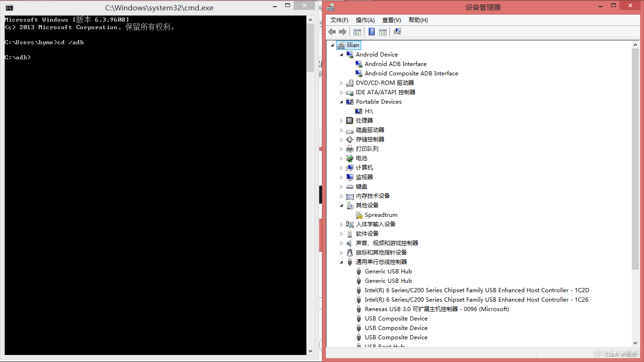Screen dimensions: 644x362
Task: Select Intel USB Enhanced Host Controller - 1C2D
Action: tap(477, 290)
